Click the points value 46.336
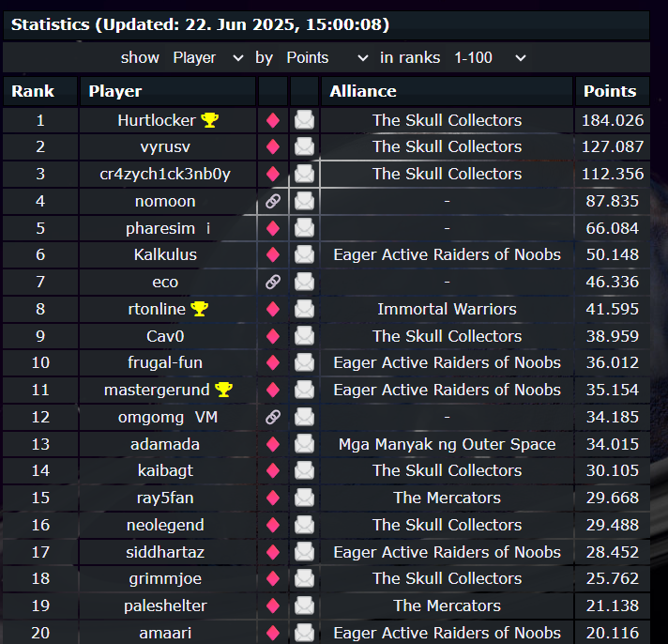The image size is (668, 644). pyautogui.click(x=613, y=282)
